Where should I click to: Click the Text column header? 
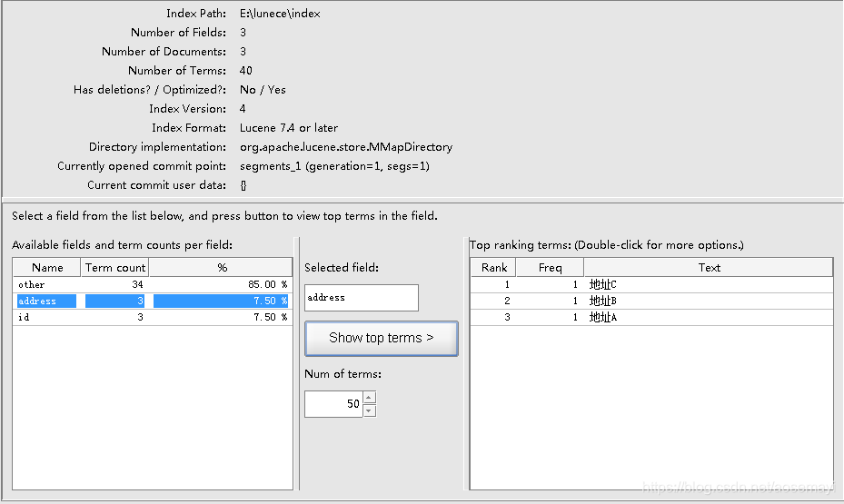click(x=709, y=267)
